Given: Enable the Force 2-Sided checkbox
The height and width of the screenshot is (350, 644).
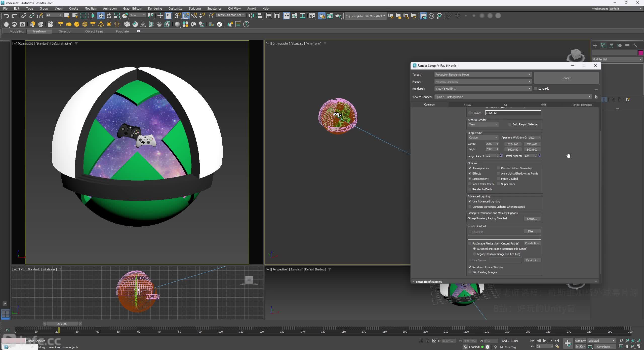Looking at the screenshot, I should point(498,179).
